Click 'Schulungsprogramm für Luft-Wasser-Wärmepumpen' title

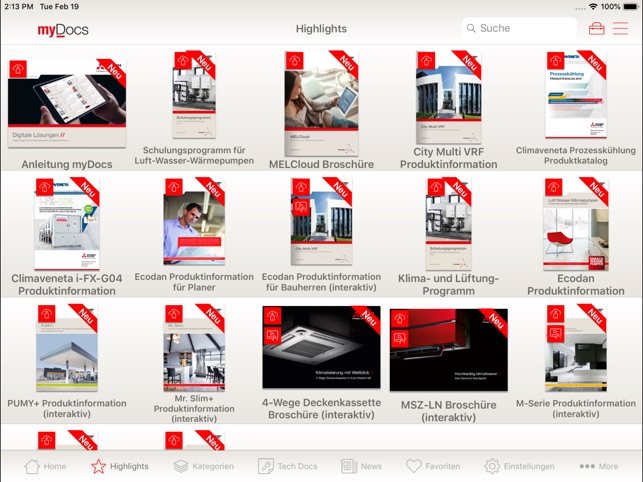point(194,155)
